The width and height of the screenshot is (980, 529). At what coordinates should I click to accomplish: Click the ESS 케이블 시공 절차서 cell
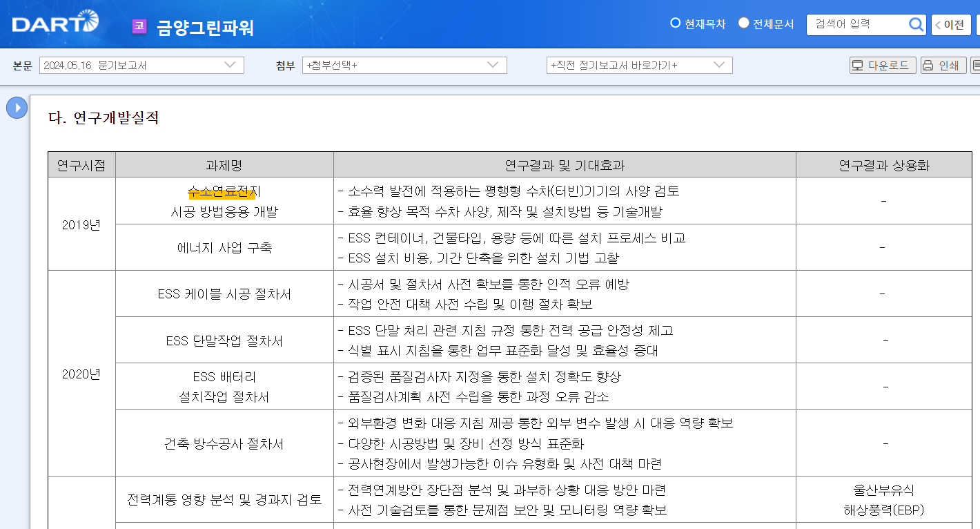224,294
